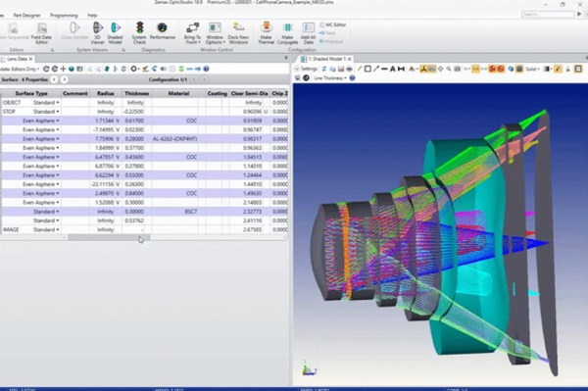The width and height of the screenshot is (588, 391).
Task: Launch the 3D Viewer
Action: [x=97, y=33]
